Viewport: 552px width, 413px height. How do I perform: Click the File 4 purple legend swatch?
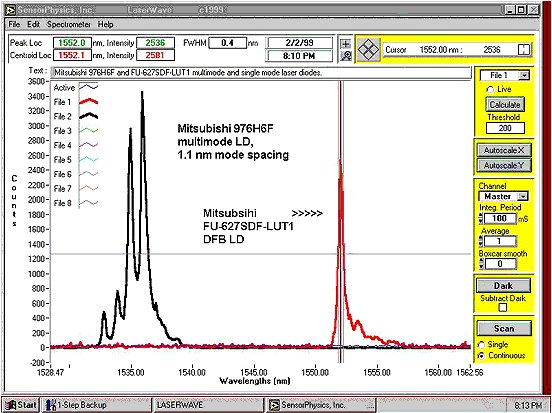[88, 145]
